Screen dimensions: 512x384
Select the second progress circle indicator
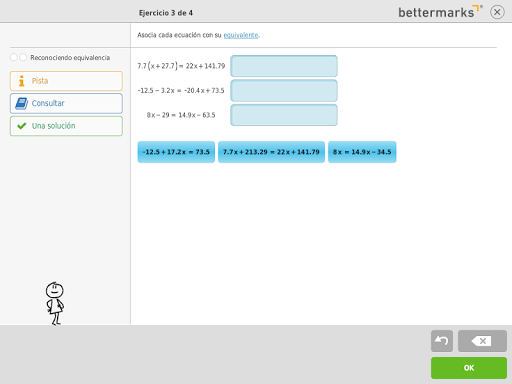23,57
